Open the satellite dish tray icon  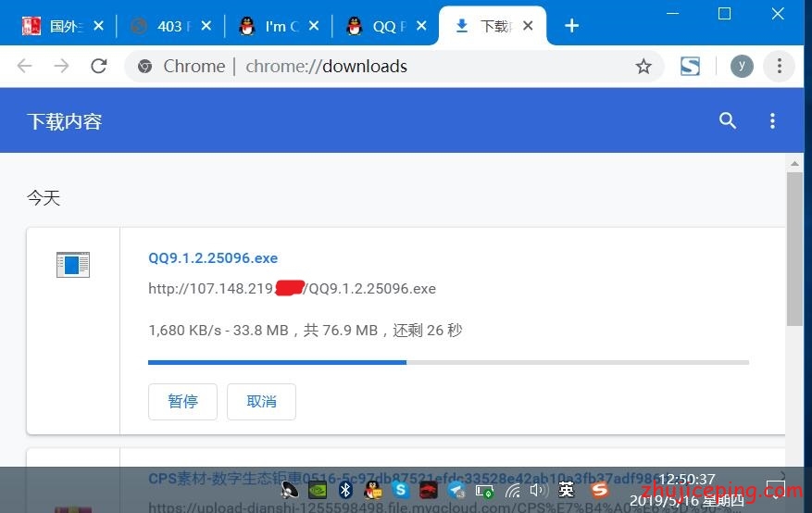coord(290,490)
